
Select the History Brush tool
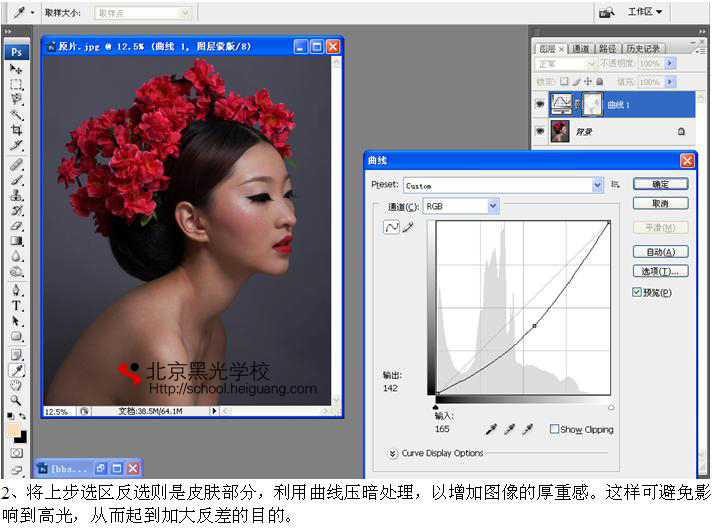(16, 211)
